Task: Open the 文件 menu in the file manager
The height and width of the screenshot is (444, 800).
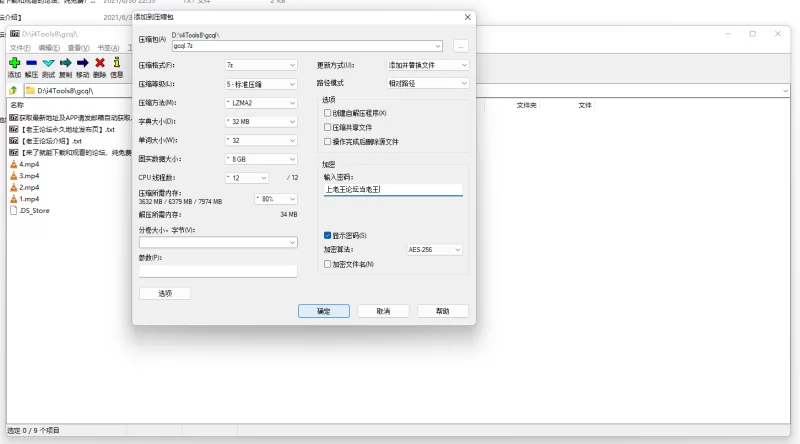Action: [19, 47]
